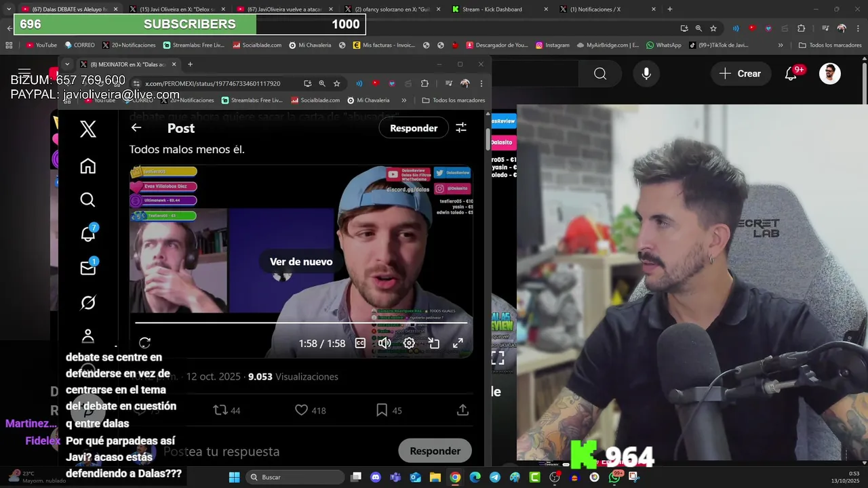Activate YouTube voice search microphone
868x488 pixels.
pos(646,73)
